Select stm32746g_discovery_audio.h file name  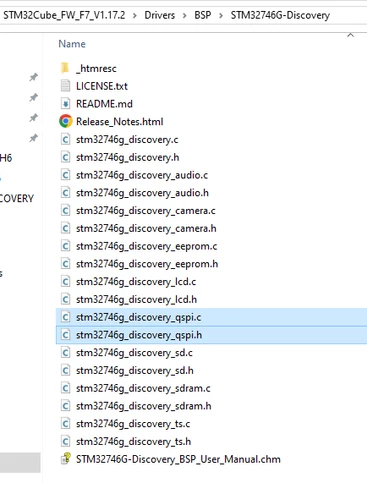(x=142, y=193)
